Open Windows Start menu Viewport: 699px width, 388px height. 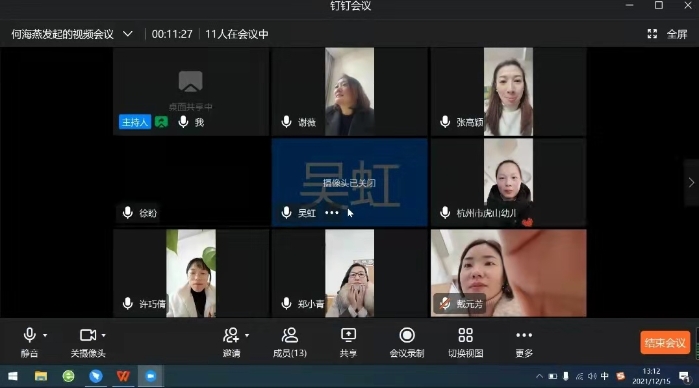(x=13, y=376)
